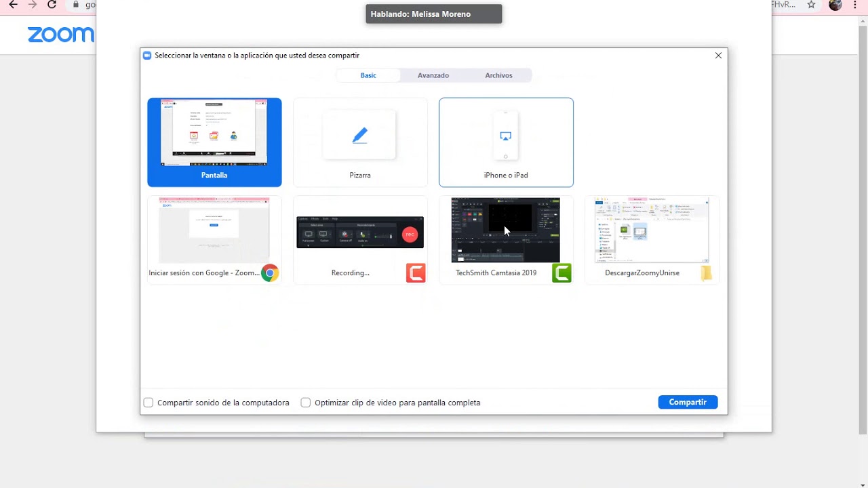Image resolution: width=868 pixels, height=488 pixels.
Task: Click the bookmark star in address bar
Action: (x=811, y=5)
